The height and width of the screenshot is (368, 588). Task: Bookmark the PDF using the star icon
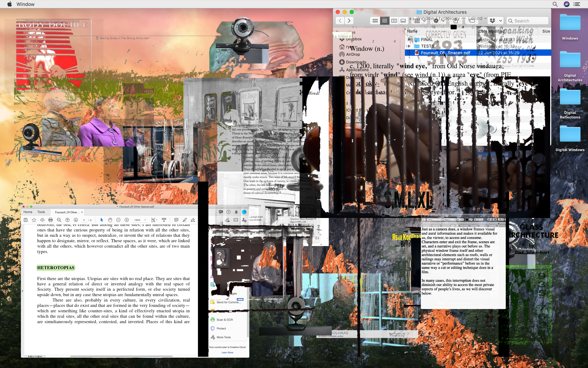tap(34, 220)
